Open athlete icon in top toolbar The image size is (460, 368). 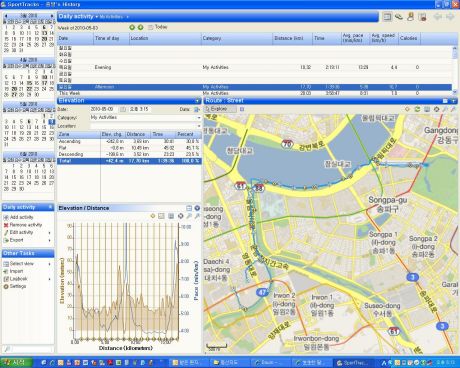tap(411, 16)
